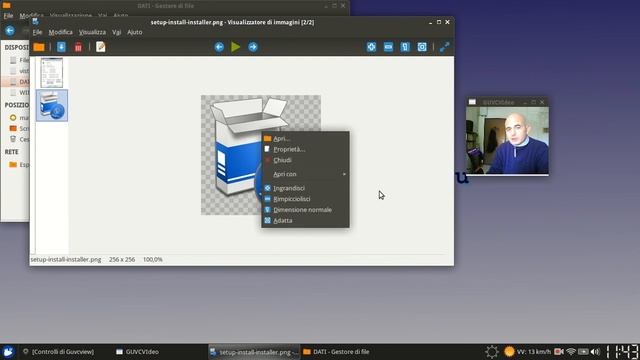Click the orange home icon under POSIZIONI

(13, 118)
